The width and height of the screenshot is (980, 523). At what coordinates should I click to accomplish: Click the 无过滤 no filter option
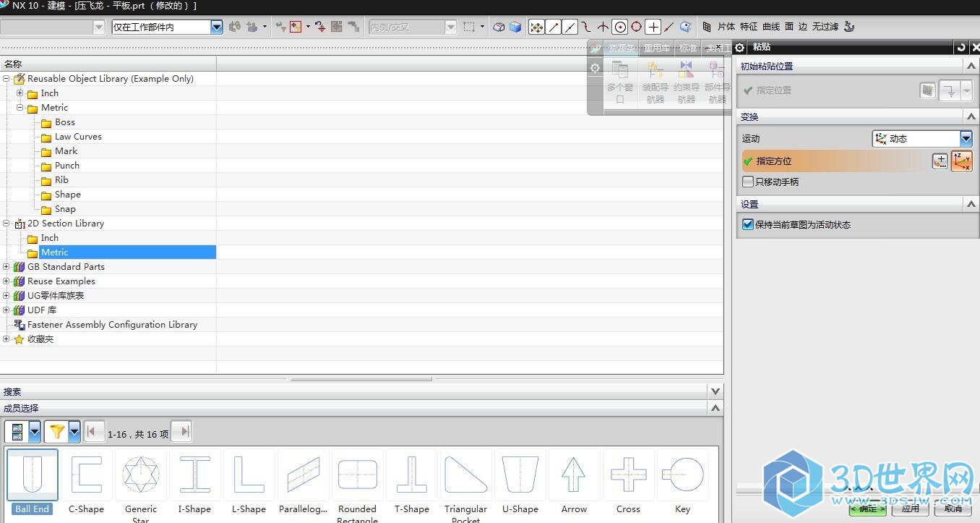(x=825, y=27)
